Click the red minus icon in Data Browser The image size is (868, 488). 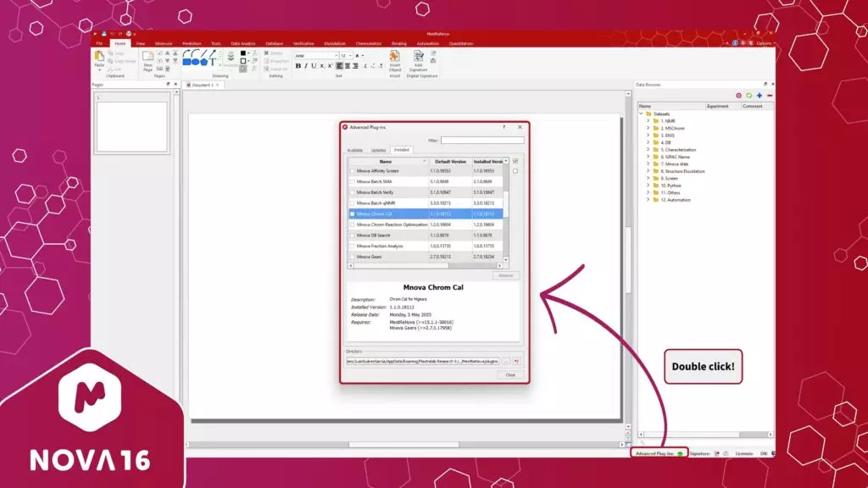[769, 96]
